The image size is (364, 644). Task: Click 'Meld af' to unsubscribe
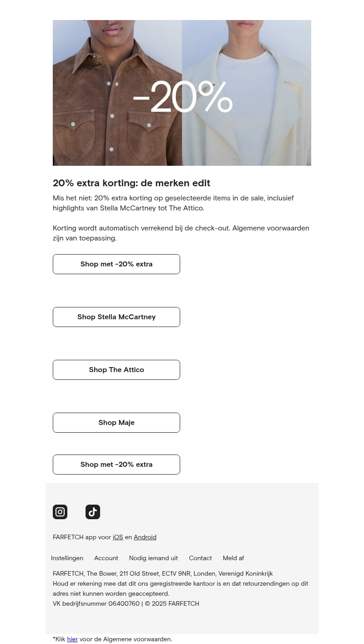pos(233,558)
